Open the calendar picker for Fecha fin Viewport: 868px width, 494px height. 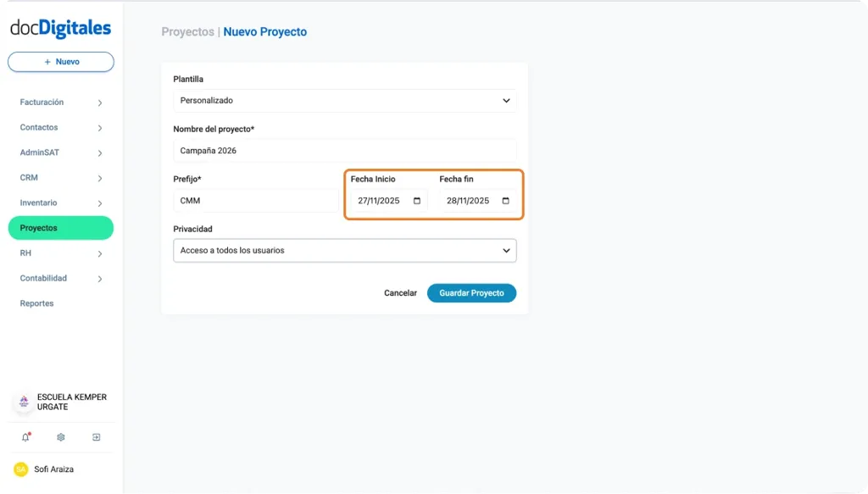(x=504, y=200)
